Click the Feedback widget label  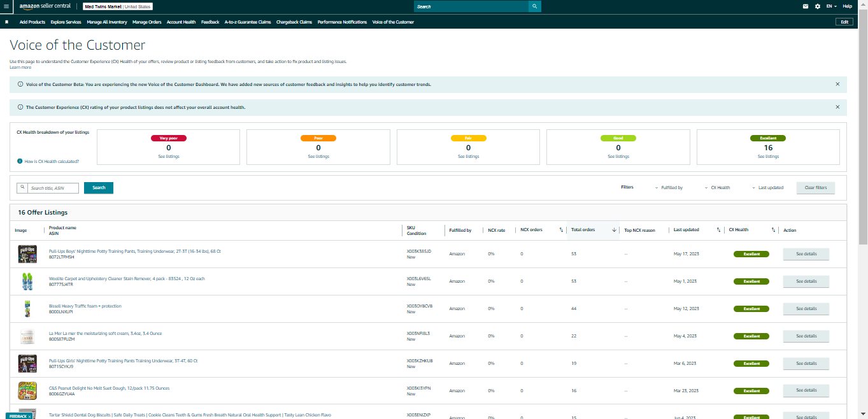coord(18,416)
